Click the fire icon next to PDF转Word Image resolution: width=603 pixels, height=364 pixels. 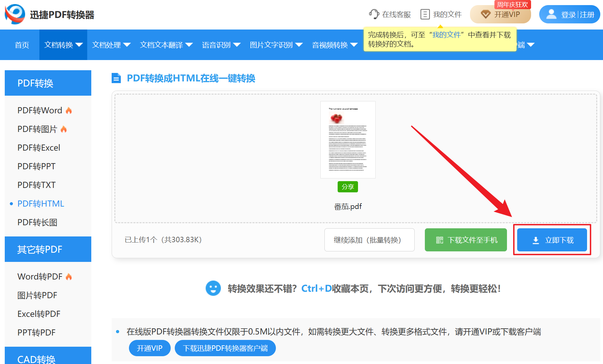coord(69,110)
